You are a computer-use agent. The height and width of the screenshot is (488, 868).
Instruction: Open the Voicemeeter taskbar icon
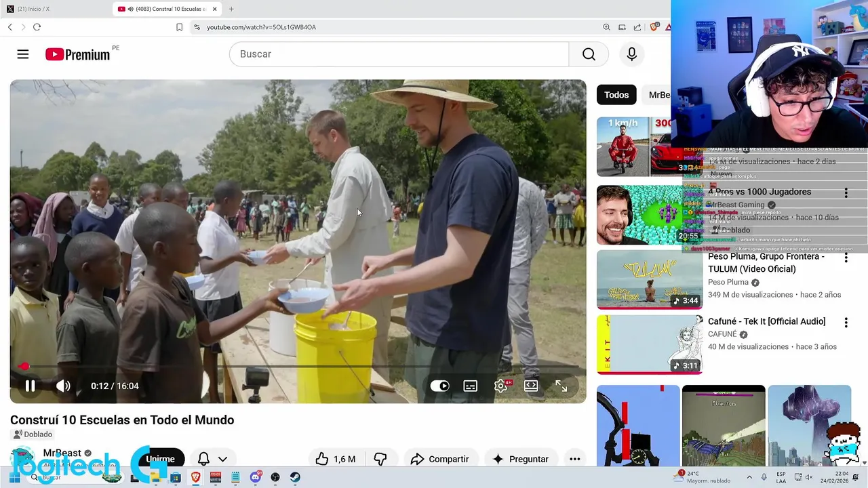coord(216,477)
